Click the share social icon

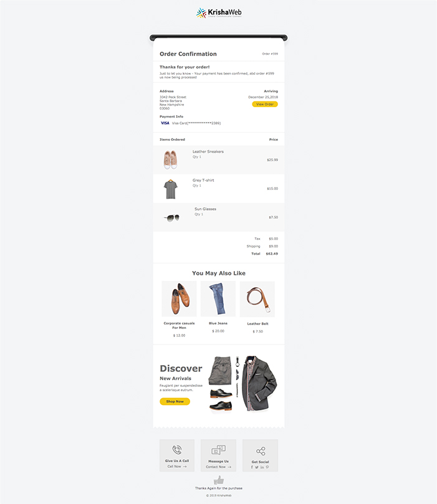[261, 451]
